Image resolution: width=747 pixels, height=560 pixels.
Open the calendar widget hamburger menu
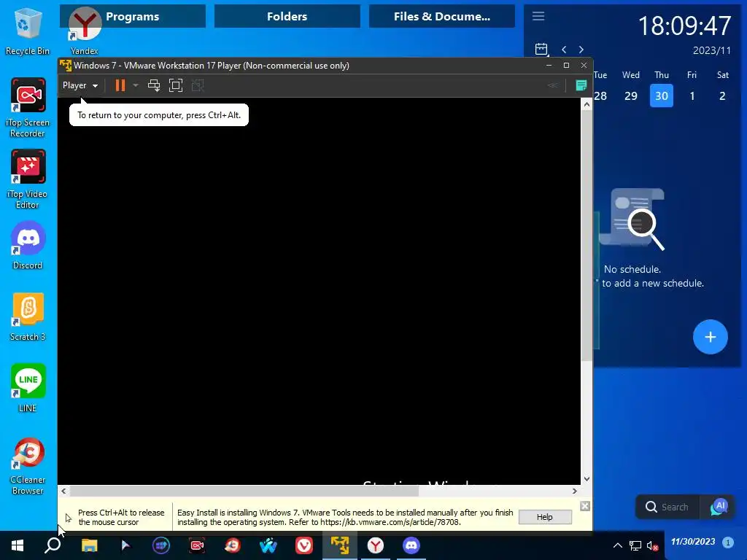tap(538, 16)
